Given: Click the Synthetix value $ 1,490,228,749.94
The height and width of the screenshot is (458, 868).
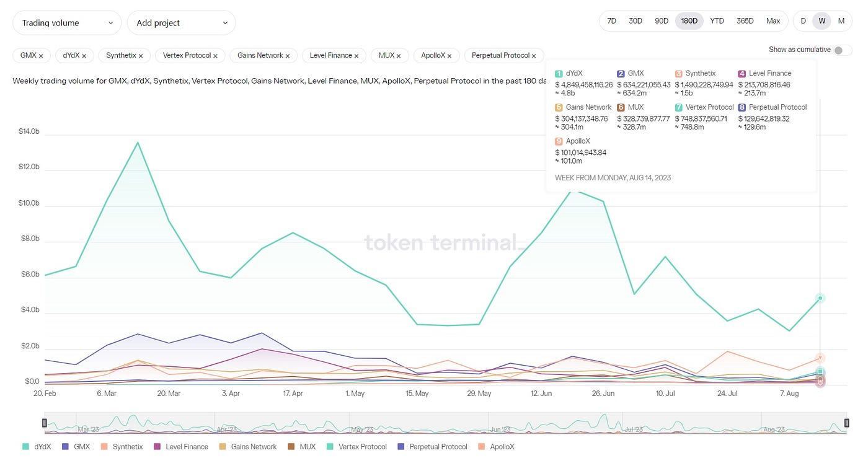Looking at the screenshot, I should [x=704, y=85].
